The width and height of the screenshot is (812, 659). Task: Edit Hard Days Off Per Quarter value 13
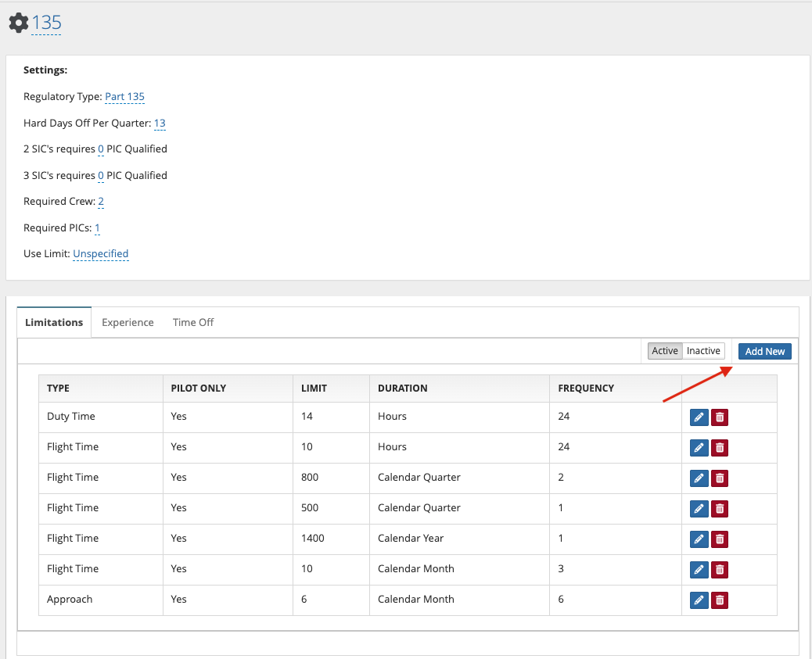(160, 124)
